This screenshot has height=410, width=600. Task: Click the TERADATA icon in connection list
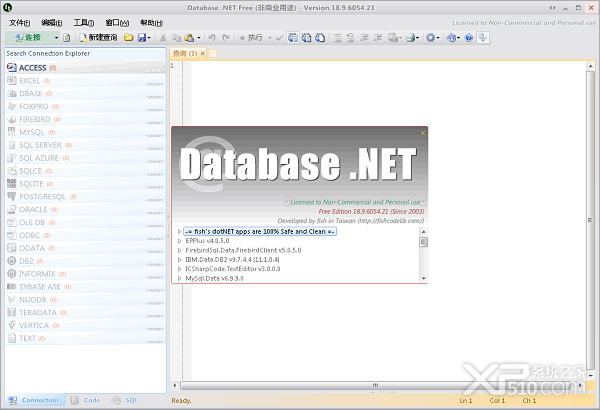12,312
